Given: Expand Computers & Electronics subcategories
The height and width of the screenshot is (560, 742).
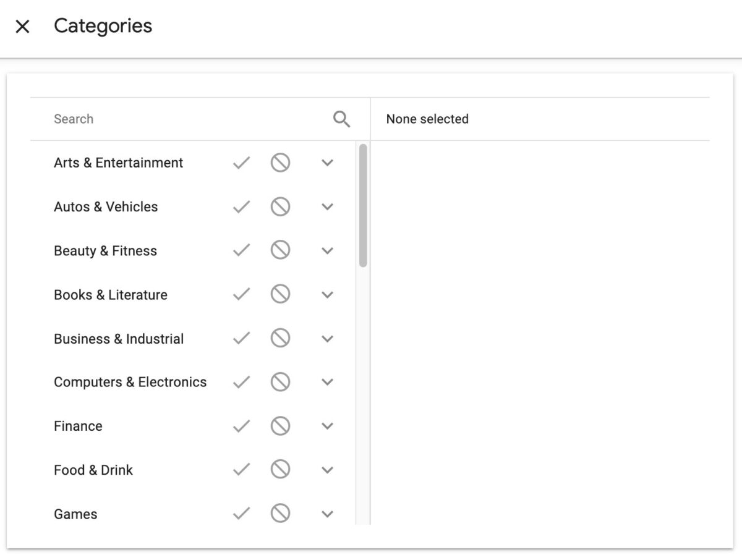Looking at the screenshot, I should pos(328,382).
